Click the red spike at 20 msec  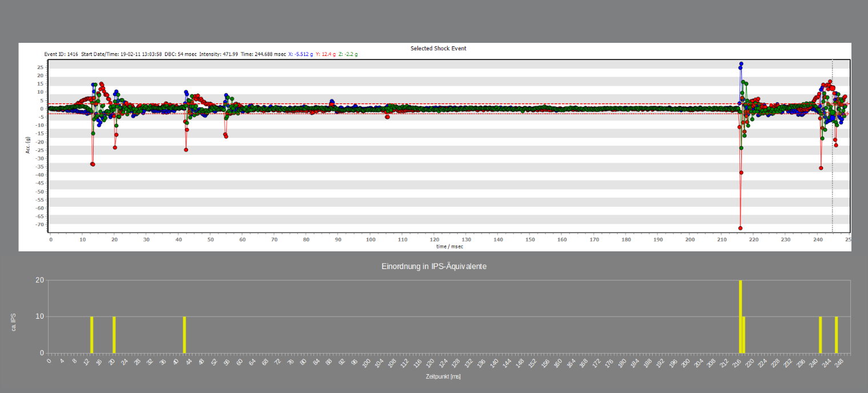tap(115, 147)
